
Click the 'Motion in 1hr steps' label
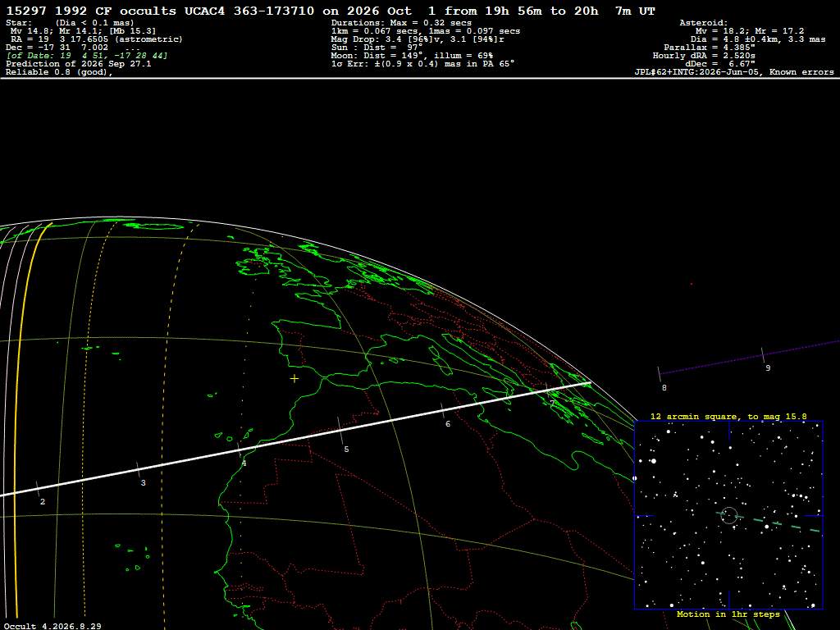coord(728,614)
